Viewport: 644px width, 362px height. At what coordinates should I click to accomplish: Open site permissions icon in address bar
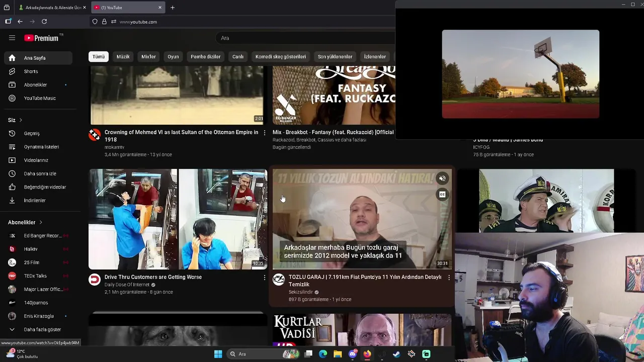tap(114, 22)
